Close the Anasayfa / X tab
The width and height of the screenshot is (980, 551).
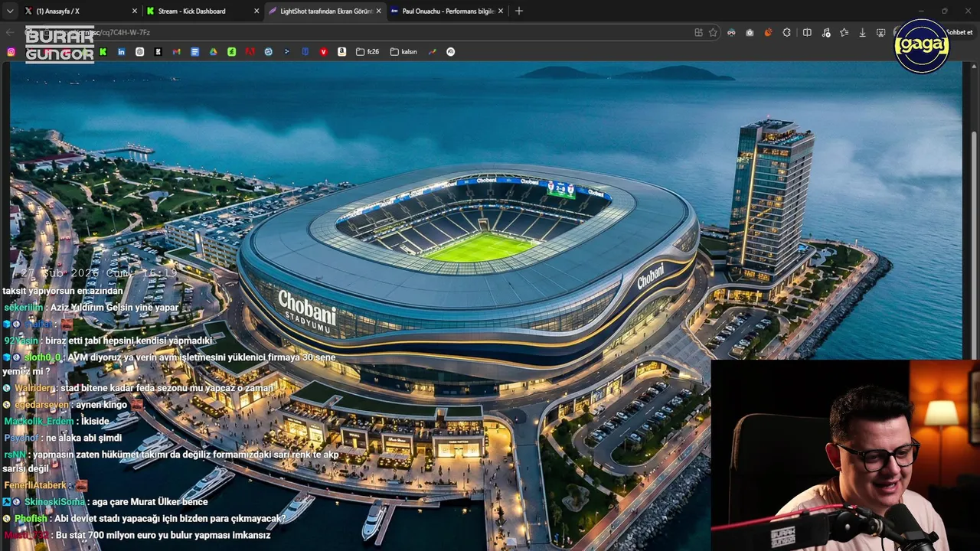click(135, 11)
